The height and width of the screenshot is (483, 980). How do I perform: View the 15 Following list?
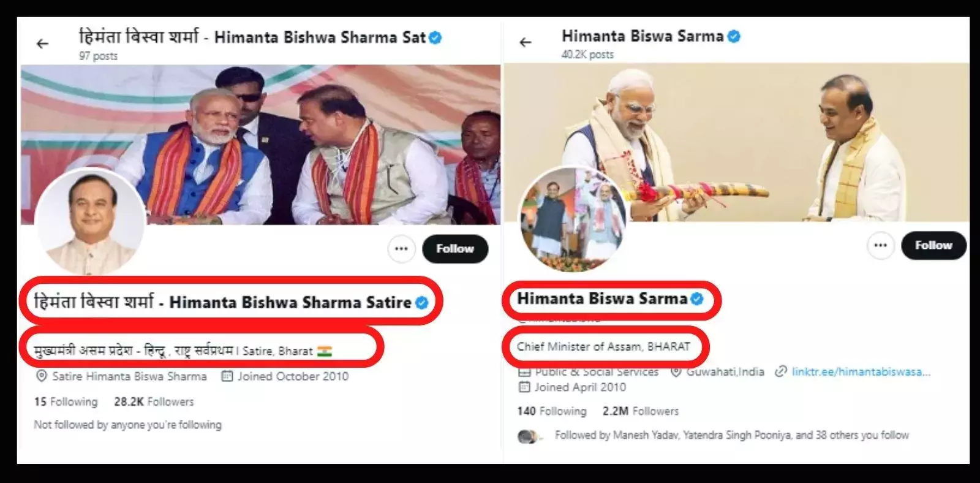tap(66, 401)
